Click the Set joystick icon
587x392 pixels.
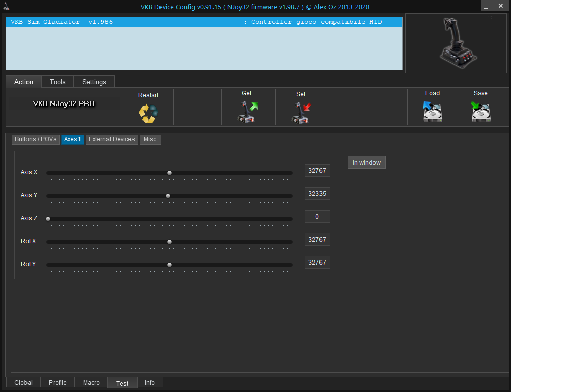coord(301,113)
